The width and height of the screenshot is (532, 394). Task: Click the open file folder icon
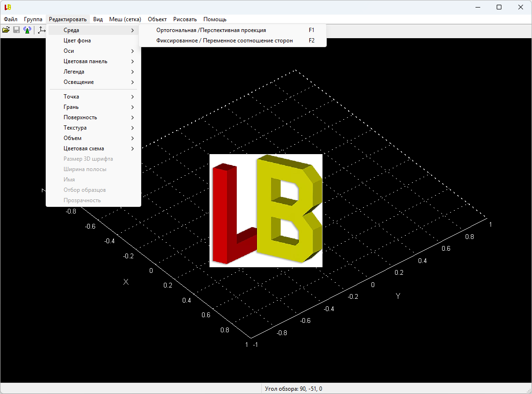(6, 30)
